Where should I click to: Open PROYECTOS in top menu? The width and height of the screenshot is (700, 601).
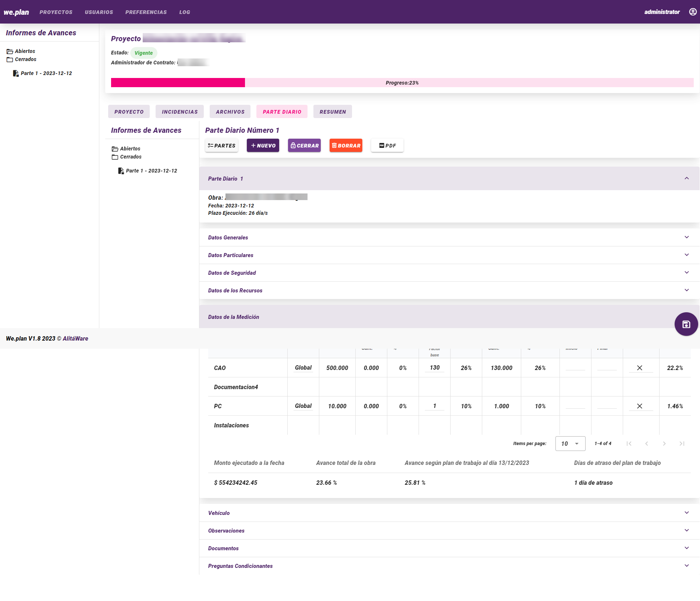pos(56,12)
